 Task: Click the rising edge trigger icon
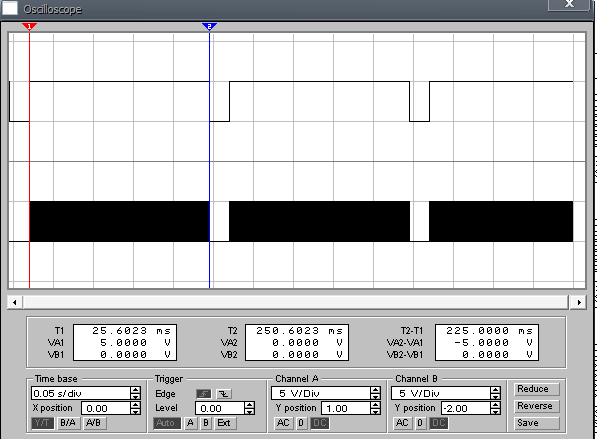coord(204,394)
